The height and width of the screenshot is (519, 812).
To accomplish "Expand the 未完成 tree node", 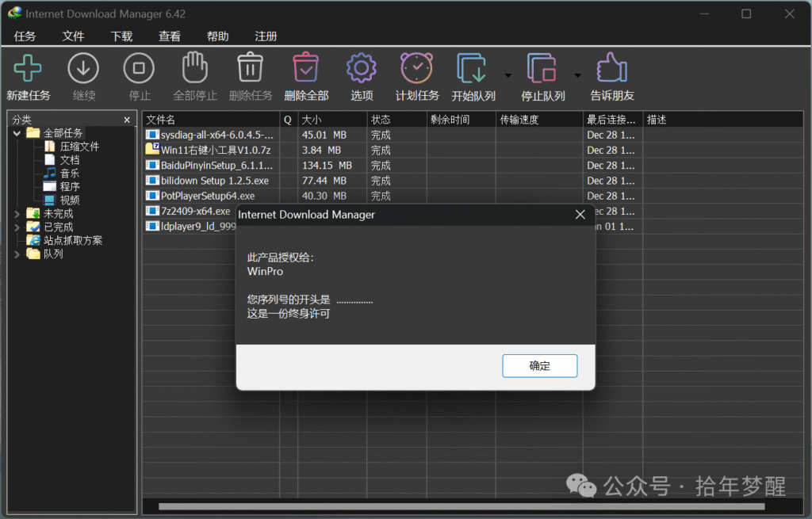I will [17, 214].
